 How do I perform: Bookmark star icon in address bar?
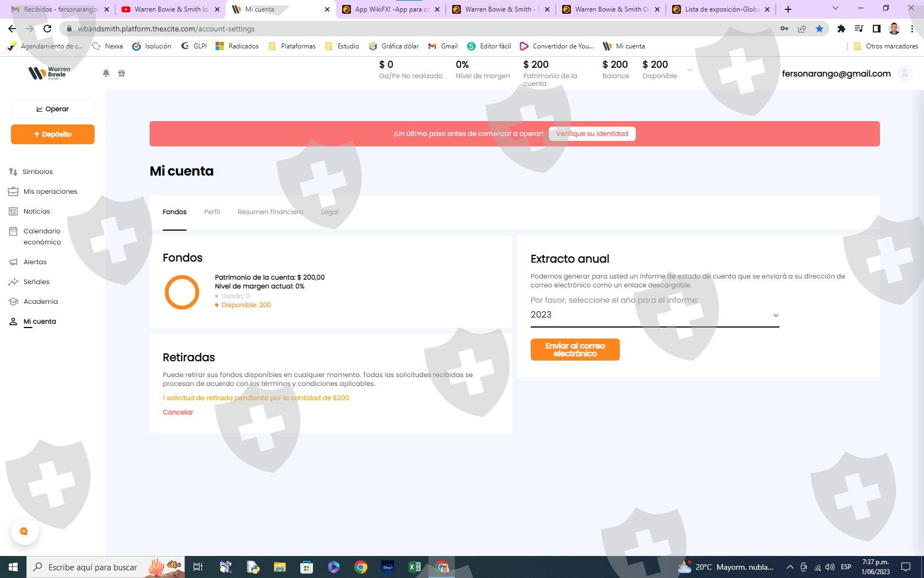(x=820, y=29)
